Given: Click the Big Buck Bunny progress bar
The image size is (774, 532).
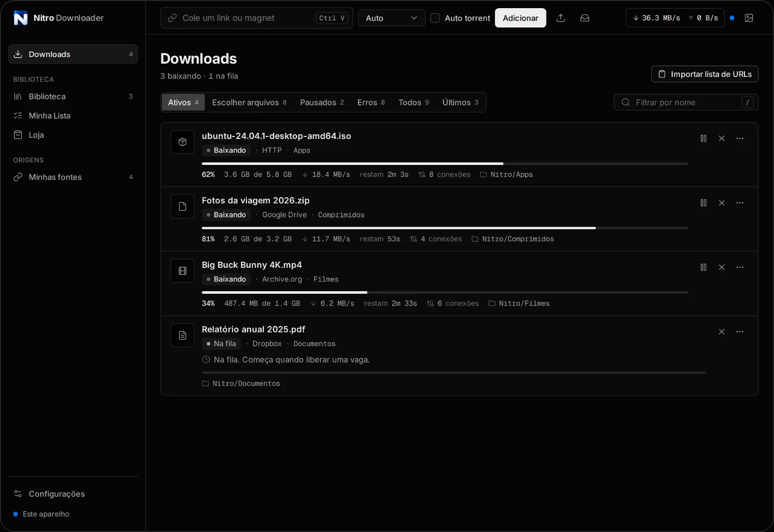Looking at the screenshot, I should (x=445, y=292).
